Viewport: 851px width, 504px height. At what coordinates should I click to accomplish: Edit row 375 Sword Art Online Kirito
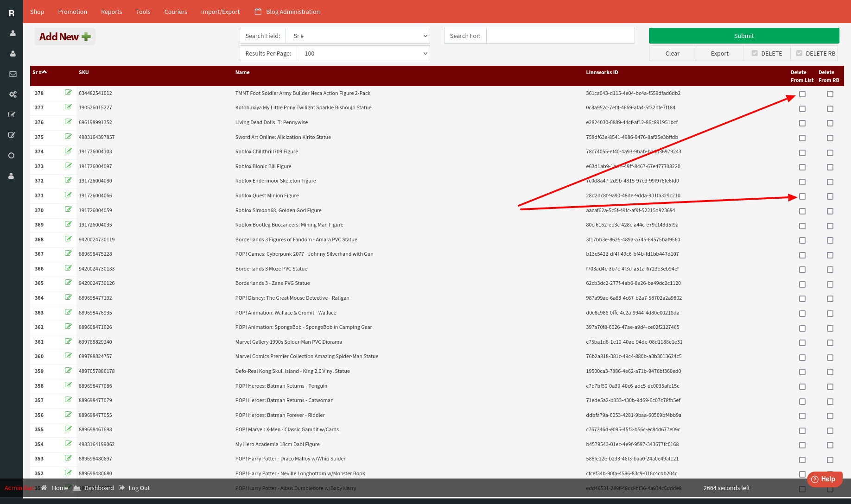coord(68,136)
